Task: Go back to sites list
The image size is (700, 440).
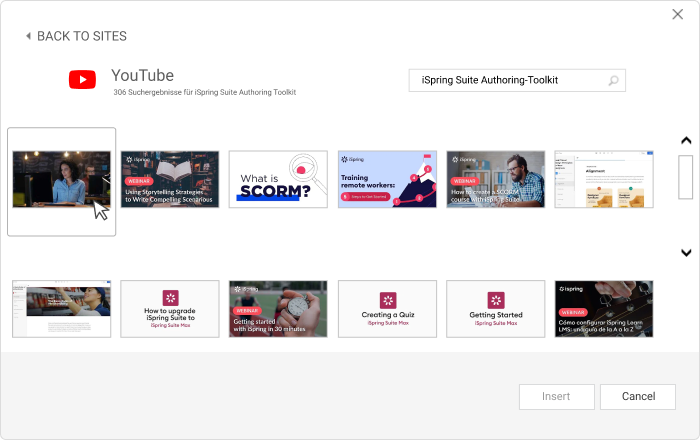Action: pyautogui.click(x=76, y=36)
